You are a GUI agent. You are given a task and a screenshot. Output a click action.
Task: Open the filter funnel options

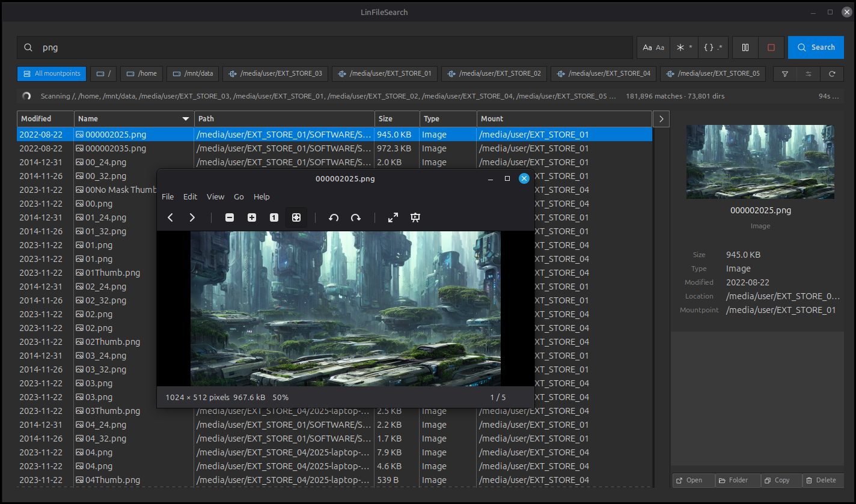[785, 74]
